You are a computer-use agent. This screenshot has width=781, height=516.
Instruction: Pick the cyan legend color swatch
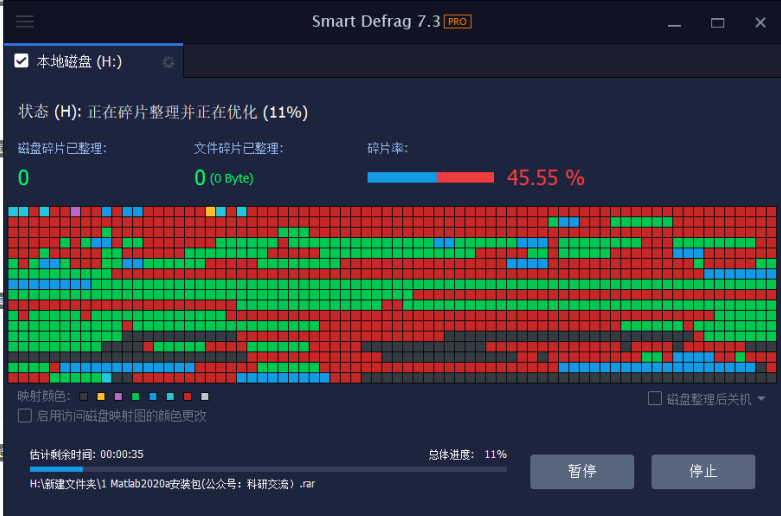(170, 396)
